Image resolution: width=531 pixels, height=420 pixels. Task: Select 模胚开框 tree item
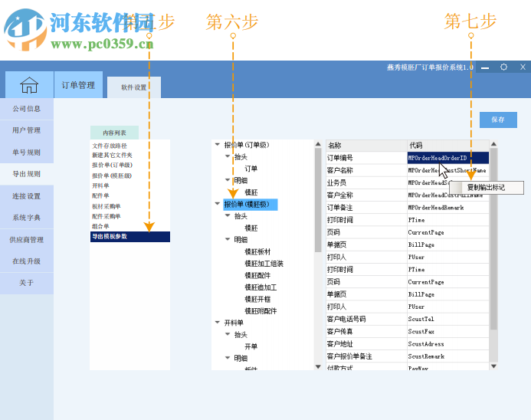coord(257,299)
